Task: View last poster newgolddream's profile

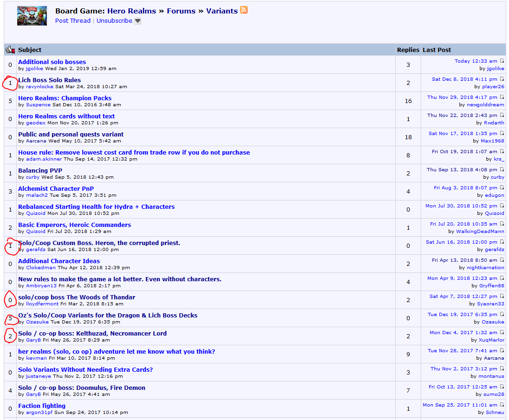Action: pos(485,105)
